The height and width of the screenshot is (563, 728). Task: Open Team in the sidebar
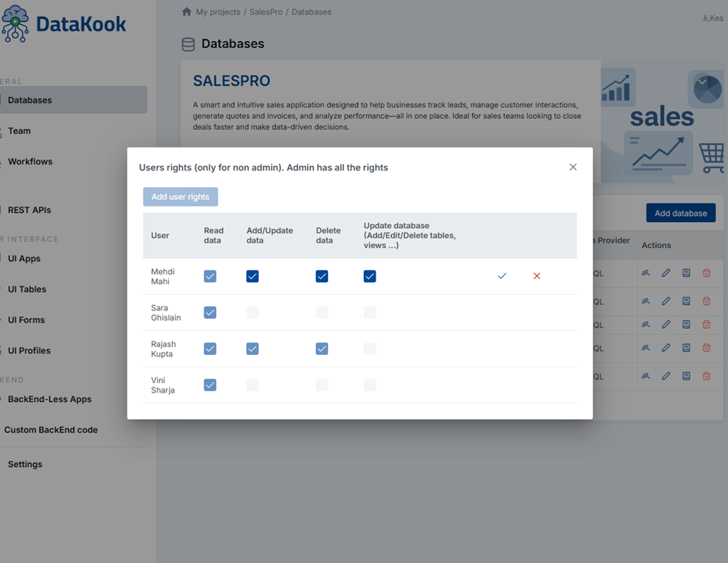pos(19,131)
